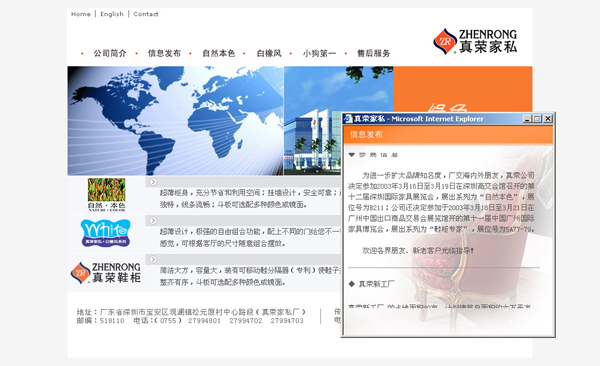The image size is (600, 366).
Task: Open the Contact link
Action: (146, 14)
